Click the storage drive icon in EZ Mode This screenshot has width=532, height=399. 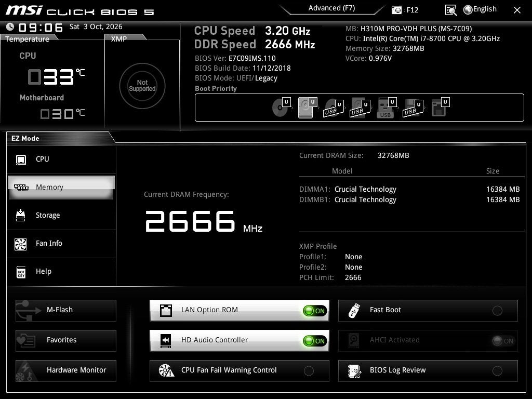[x=21, y=215]
